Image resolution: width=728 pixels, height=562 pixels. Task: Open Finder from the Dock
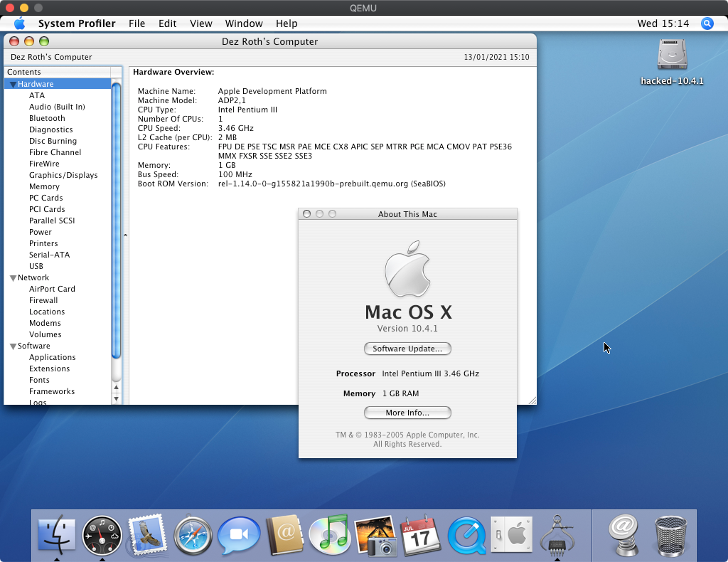tap(56, 534)
